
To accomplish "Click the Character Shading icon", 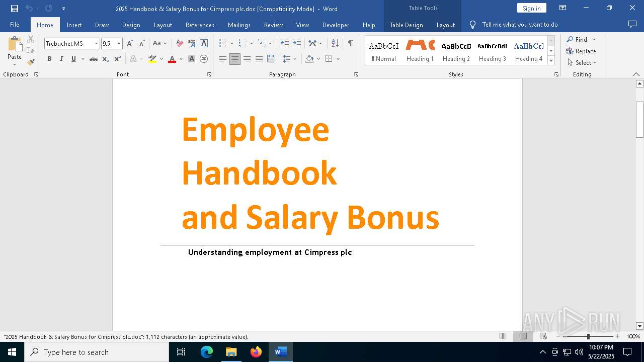I will click(192, 59).
